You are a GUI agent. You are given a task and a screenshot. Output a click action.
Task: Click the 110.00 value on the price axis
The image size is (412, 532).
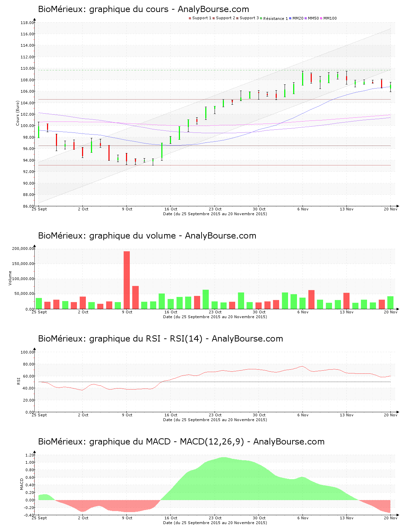27,68
